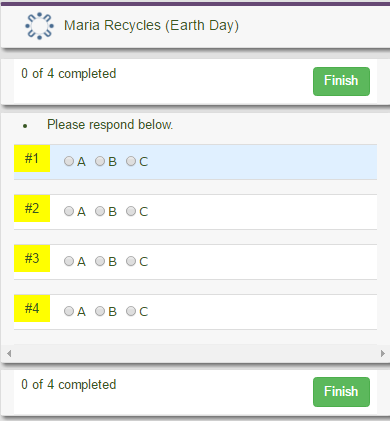
Task: Click the top green Finish button
Action: click(x=341, y=81)
